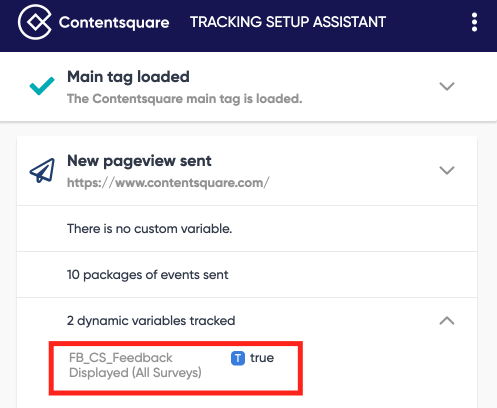The image size is (497, 408).
Task: Click the Contentsquare brand name
Action: coord(114,23)
